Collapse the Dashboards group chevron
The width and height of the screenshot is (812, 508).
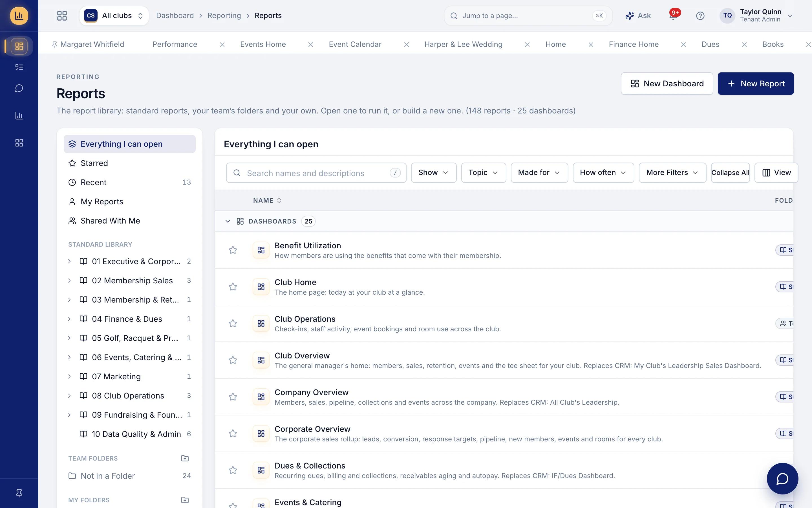[x=228, y=221]
